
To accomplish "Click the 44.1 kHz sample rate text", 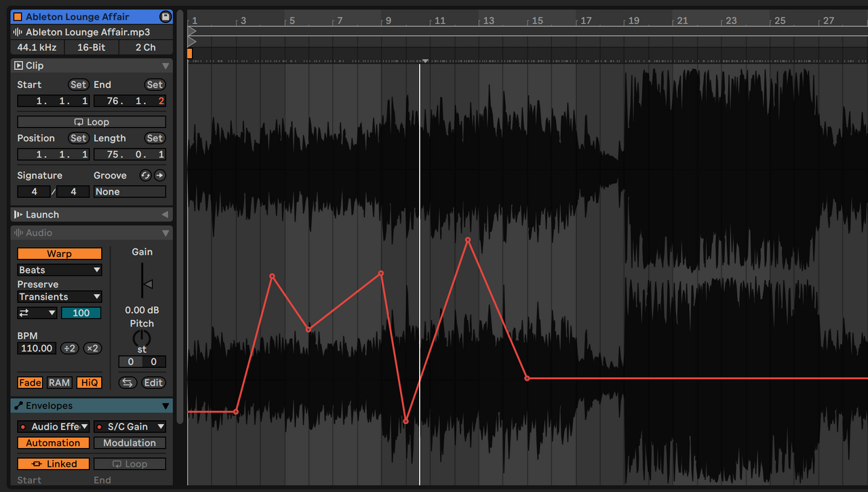I will 37,47.
